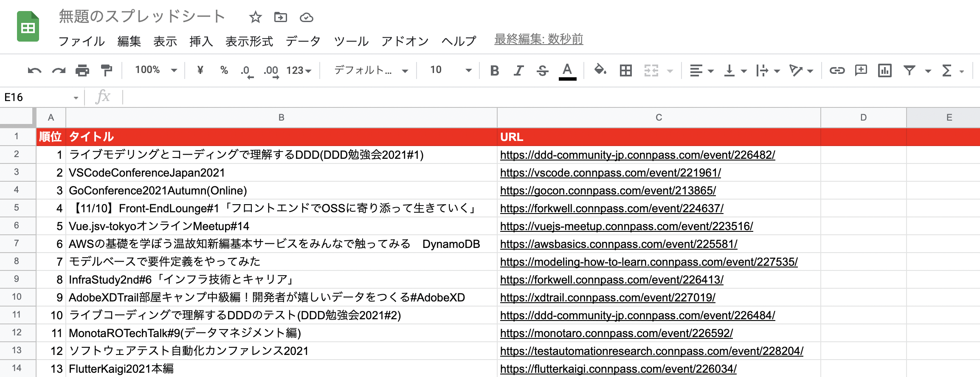Click the insert chart icon
This screenshot has width=980, height=377.
click(x=885, y=70)
